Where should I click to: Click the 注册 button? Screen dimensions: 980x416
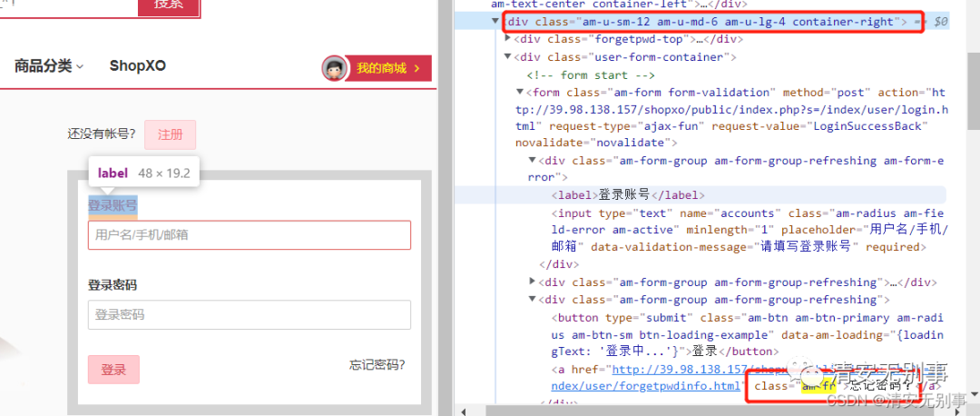[170, 134]
